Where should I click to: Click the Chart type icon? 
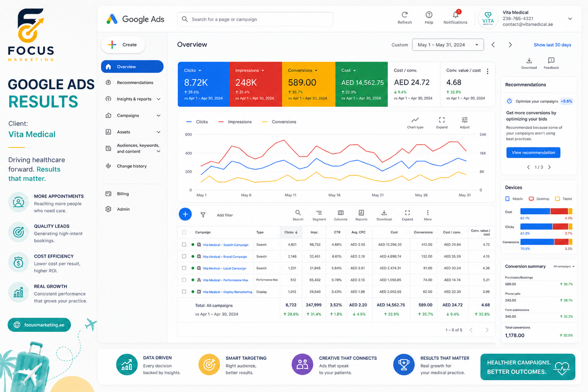pos(415,120)
